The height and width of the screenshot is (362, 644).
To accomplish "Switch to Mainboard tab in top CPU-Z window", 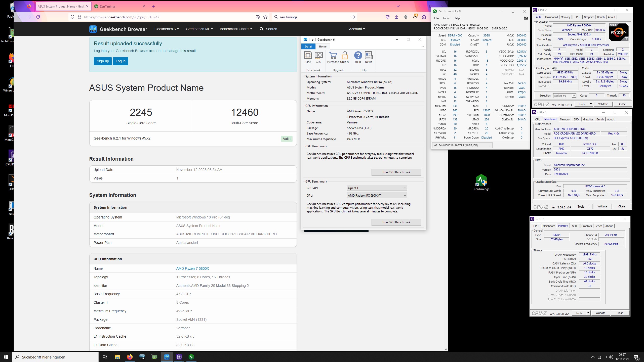I will [x=551, y=17].
